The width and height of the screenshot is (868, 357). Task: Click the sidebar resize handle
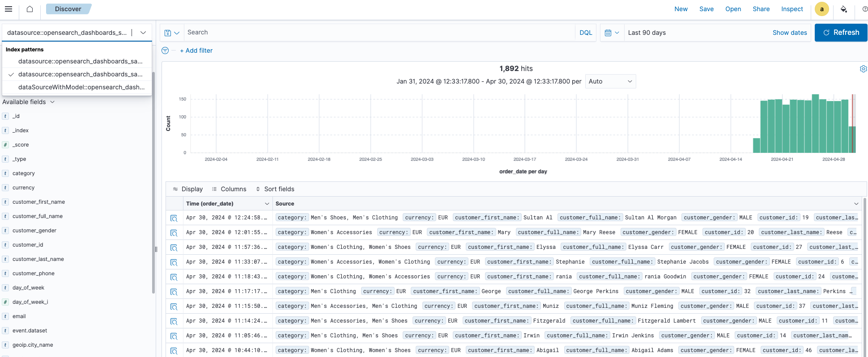pyautogui.click(x=156, y=249)
